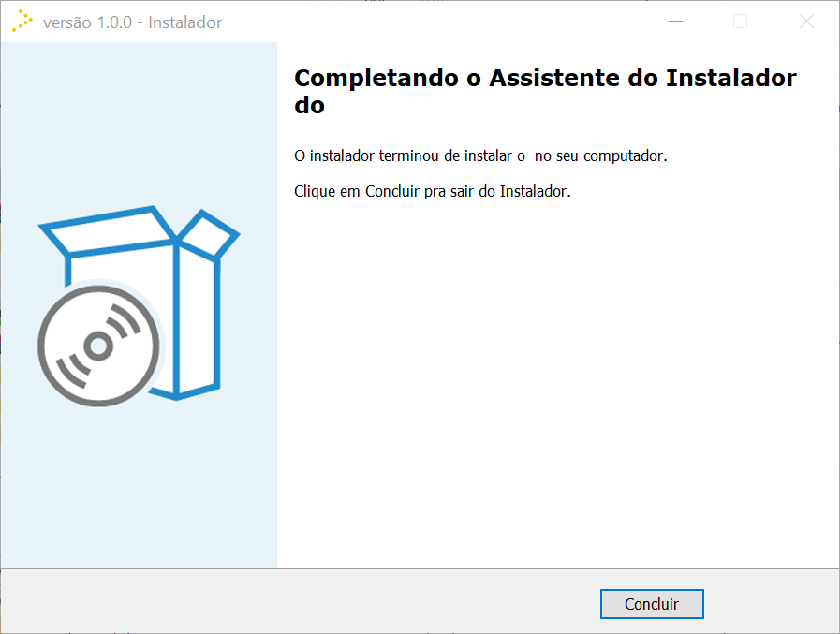Close the installer window

pyautogui.click(x=806, y=22)
